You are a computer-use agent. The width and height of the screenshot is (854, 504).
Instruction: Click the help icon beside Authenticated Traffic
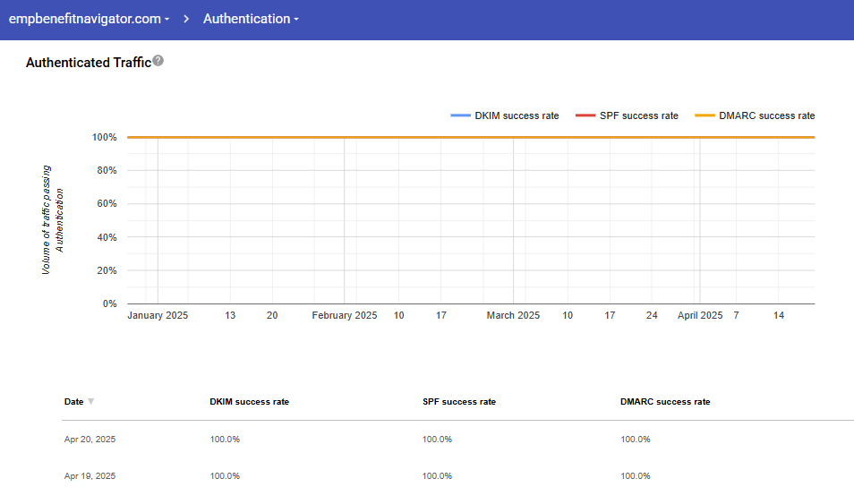click(158, 61)
